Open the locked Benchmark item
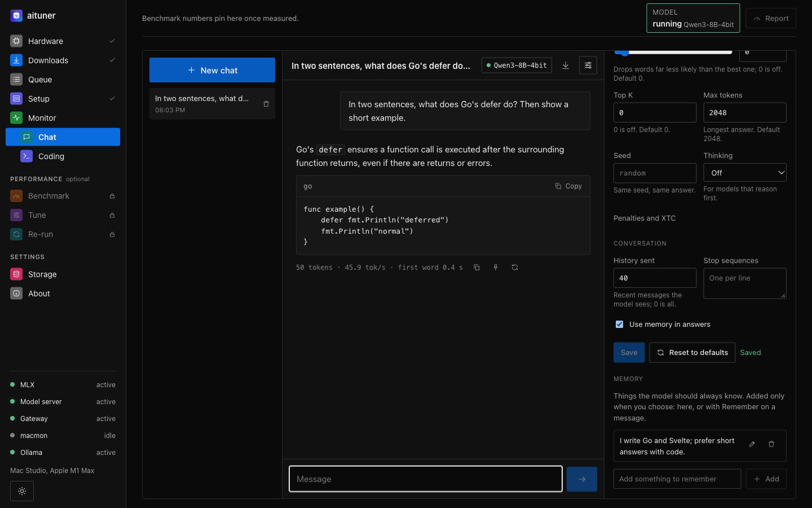The width and height of the screenshot is (812, 508). point(63,196)
